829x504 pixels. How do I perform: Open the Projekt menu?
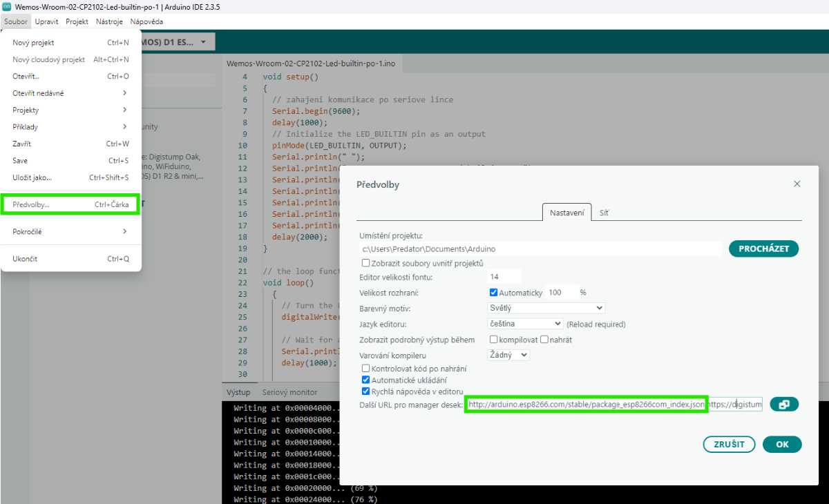coord(77,21)
